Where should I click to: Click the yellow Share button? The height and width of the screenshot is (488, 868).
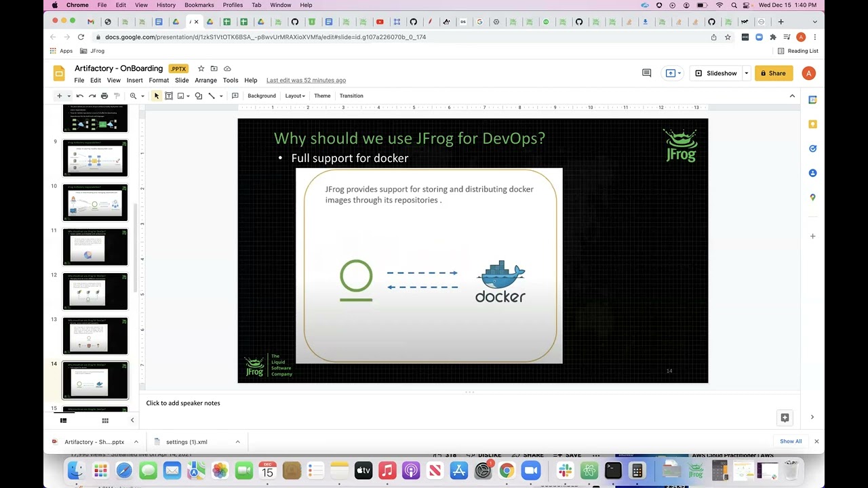(773, 73)
